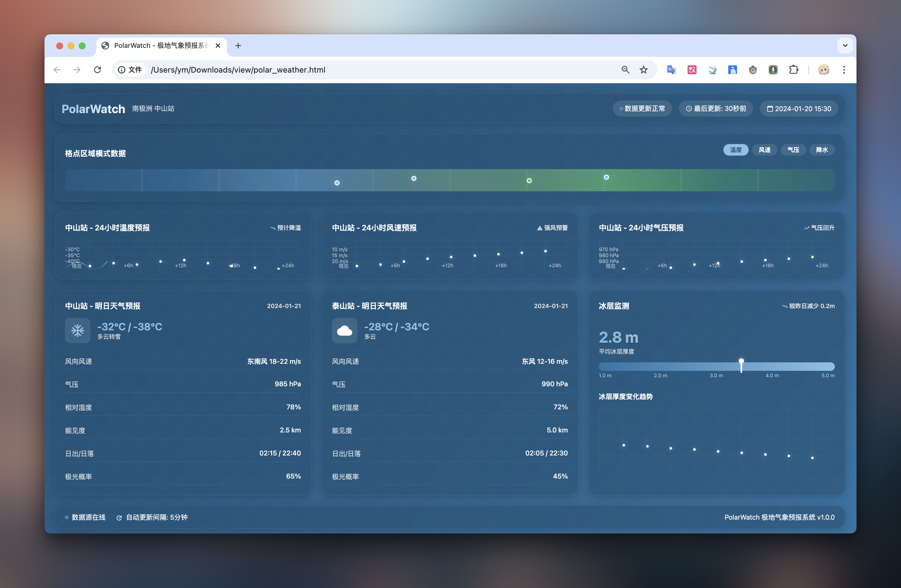901x588 pixels.
Task: Click the bookmark star icon in address bar
Action: tap(644, 69)
